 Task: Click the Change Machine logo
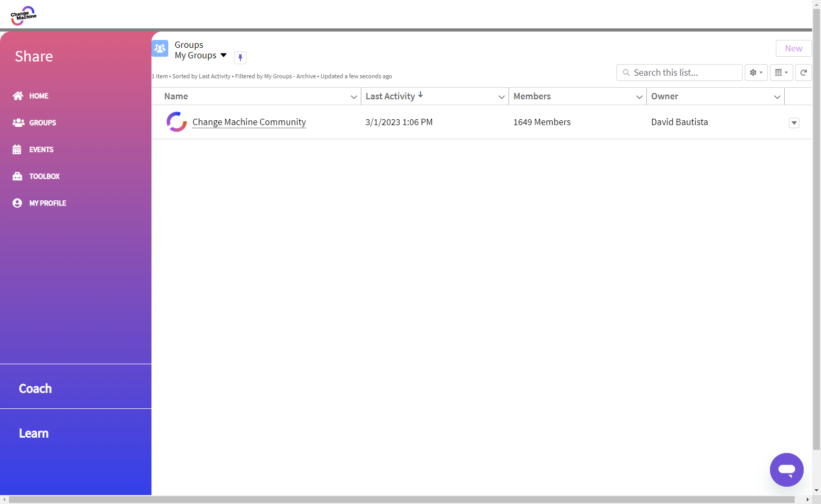pyautogui.click(x=23, y=16)
